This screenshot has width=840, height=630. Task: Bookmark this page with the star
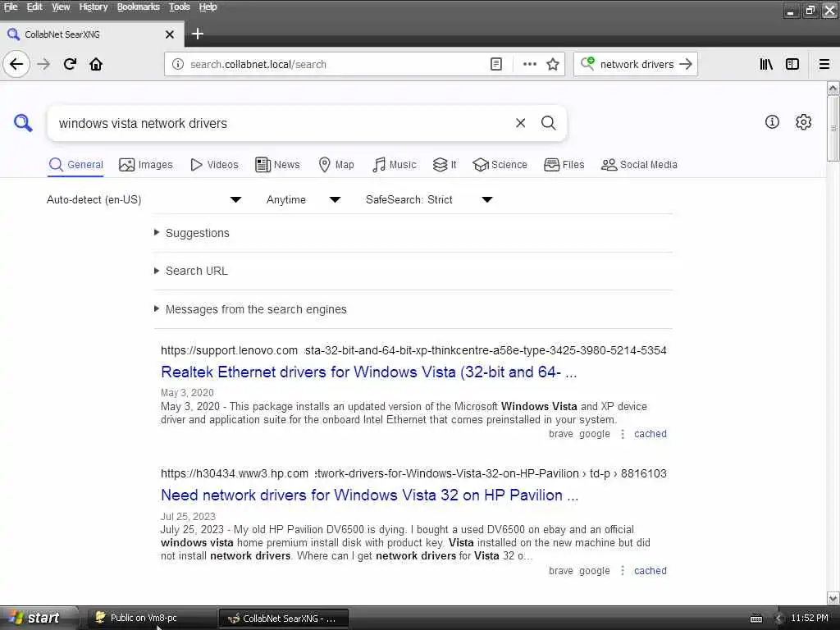(x=553, y=64)
